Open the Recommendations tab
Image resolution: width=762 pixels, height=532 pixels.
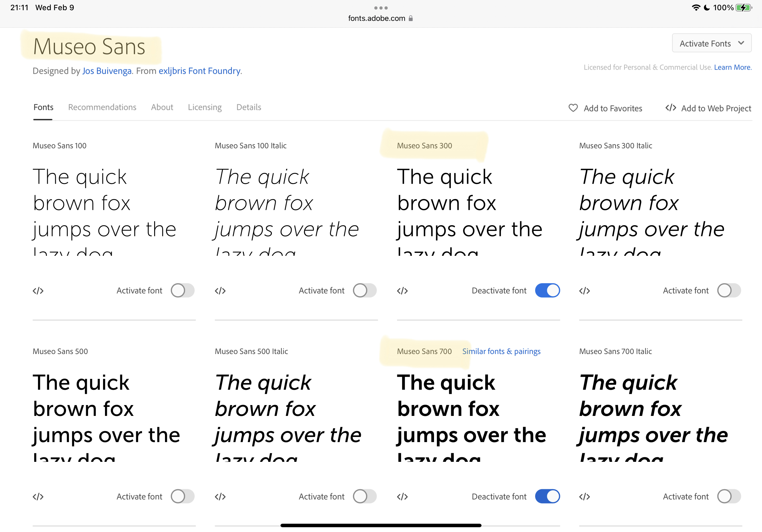[102, 107]
